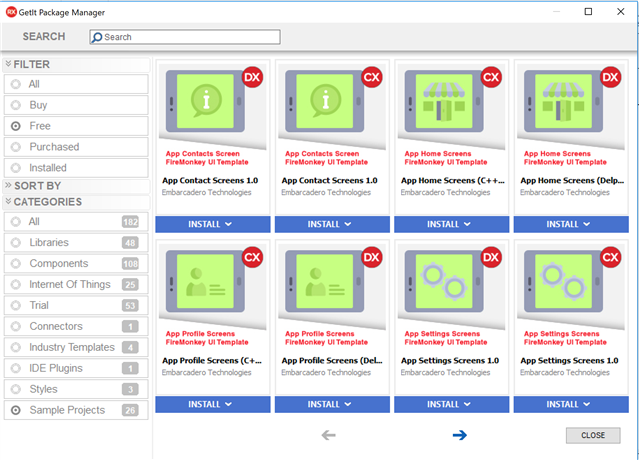Image resolution: width=639 pixels, height=460 pixels.
Task: Select the Installed filter option
Action: [76, 168]
